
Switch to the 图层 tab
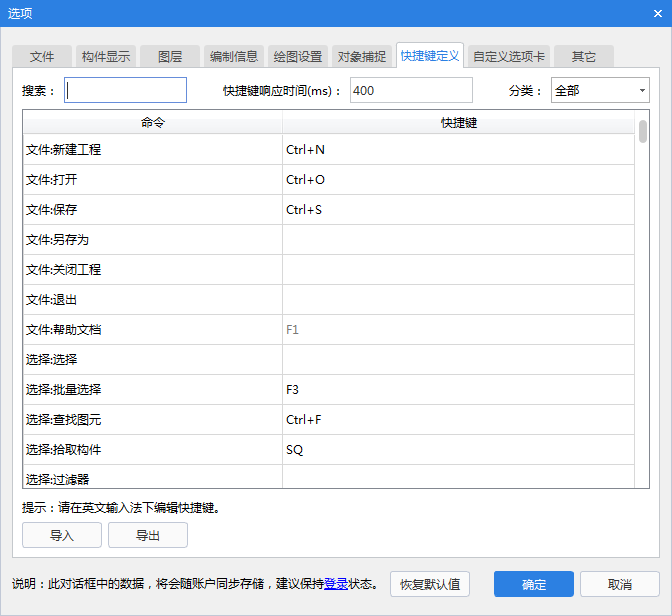(170, 57)
